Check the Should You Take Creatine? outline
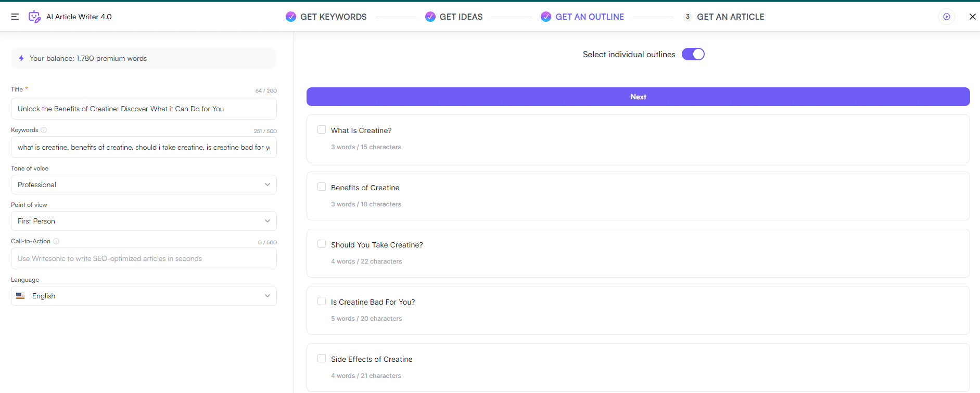This screenshot has height=393, width=980. [322, 244]
